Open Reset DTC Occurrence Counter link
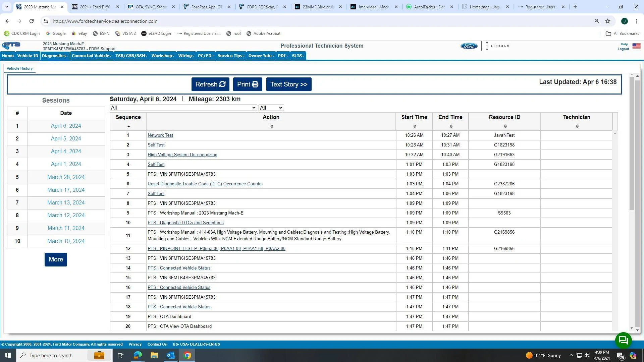This screenshot has width=644, height=362. click(x=205, y=184)
